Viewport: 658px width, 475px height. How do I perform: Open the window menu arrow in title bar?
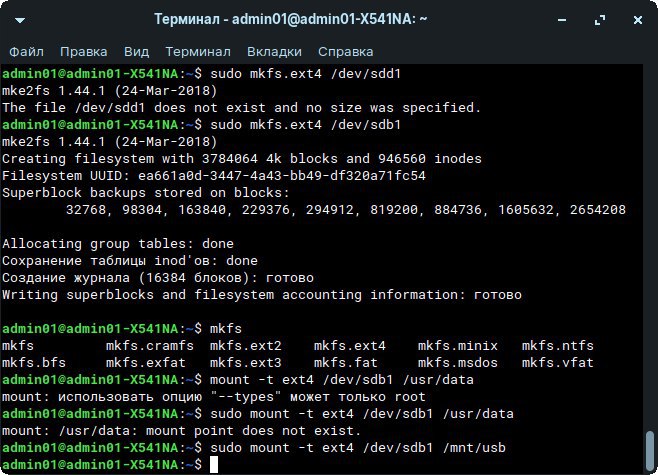pos(20,19)
